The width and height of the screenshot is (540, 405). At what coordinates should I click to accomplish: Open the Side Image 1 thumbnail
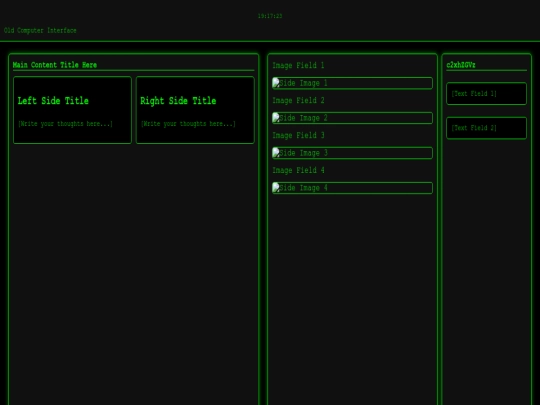[x=352, y=83]
